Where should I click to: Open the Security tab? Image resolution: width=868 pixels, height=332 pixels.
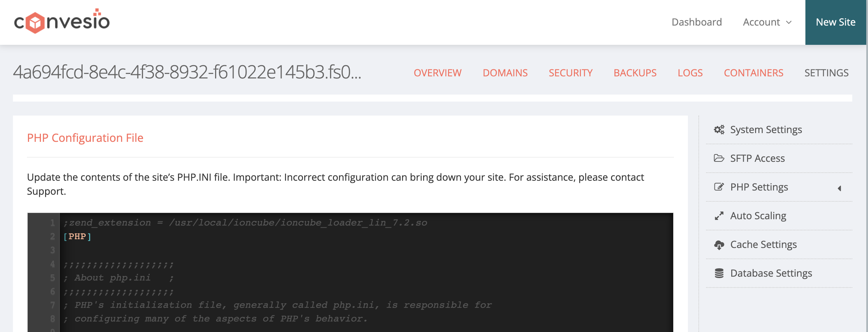pos(570,73)
